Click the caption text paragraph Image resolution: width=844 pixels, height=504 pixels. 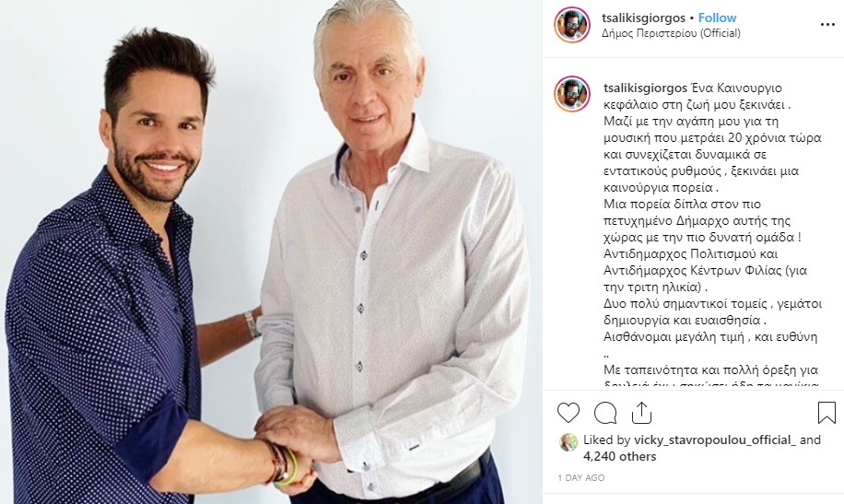click(x=712, y=235)
